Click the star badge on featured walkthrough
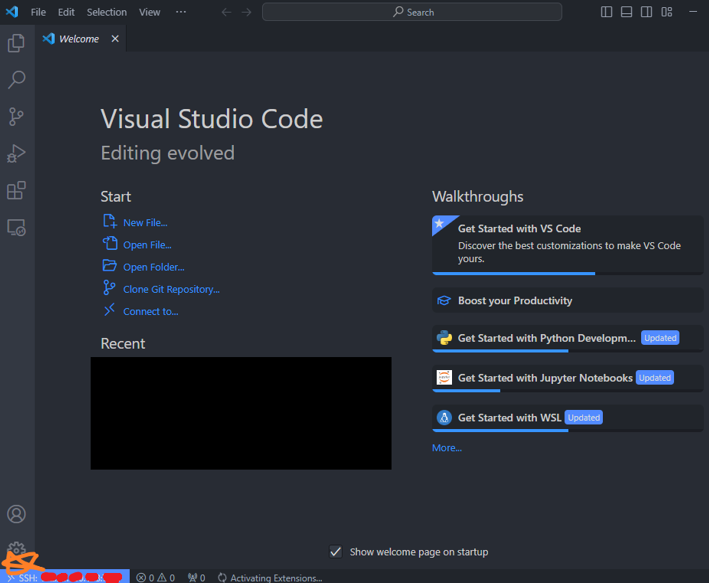This screenshot has height=583, width=709. [440, 223]
